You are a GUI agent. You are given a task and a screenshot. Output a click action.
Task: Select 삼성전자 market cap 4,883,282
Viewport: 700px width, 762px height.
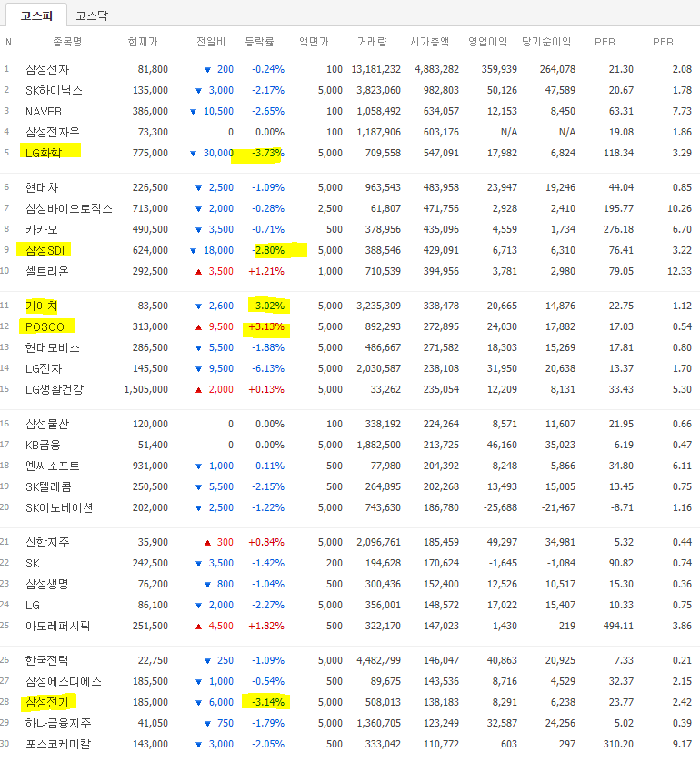coord(436,69)
